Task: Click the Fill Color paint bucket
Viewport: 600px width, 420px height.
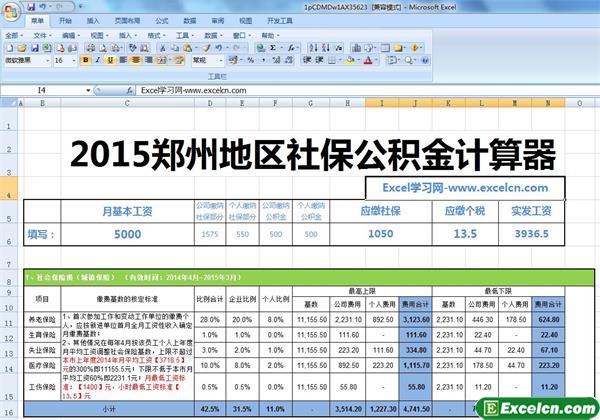Action: tap(350, 60)
